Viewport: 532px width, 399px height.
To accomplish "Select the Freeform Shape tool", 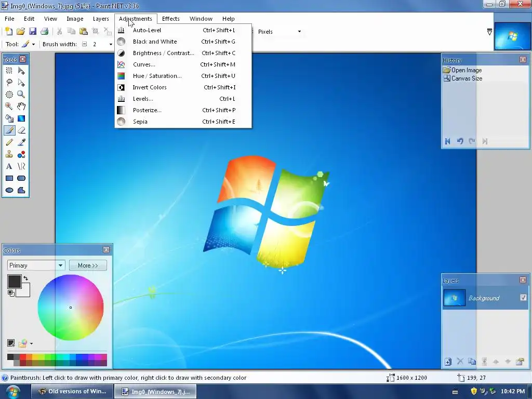I will [x=21, y=190].
